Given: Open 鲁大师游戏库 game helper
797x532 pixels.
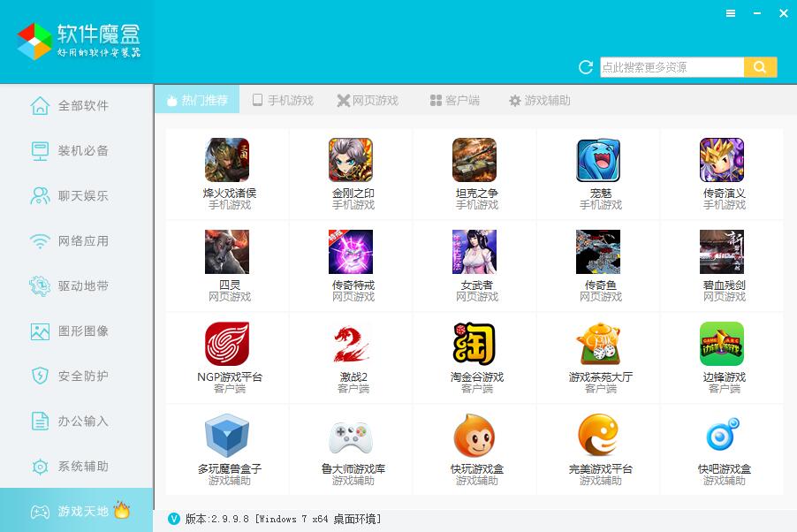Looking at the screenshot, I should click(x=351, y=436).
